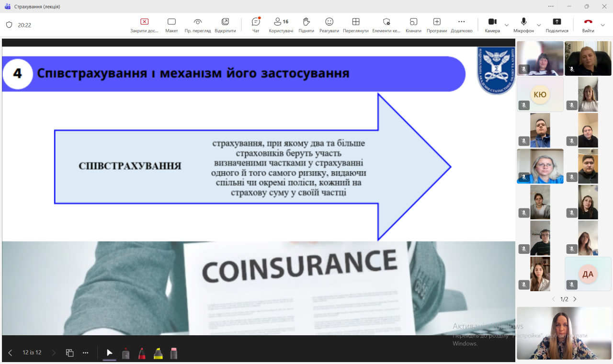This screenshot has width=613, height=364.
Task: Click the Макет layout icon
Action: (x=171, y=25)
